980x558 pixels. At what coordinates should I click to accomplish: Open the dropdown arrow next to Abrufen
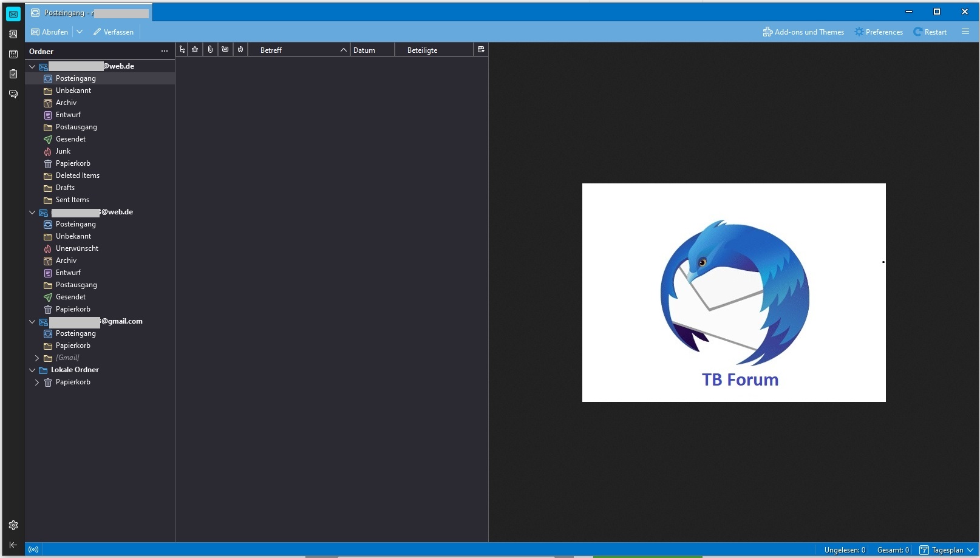pos(80,32)
